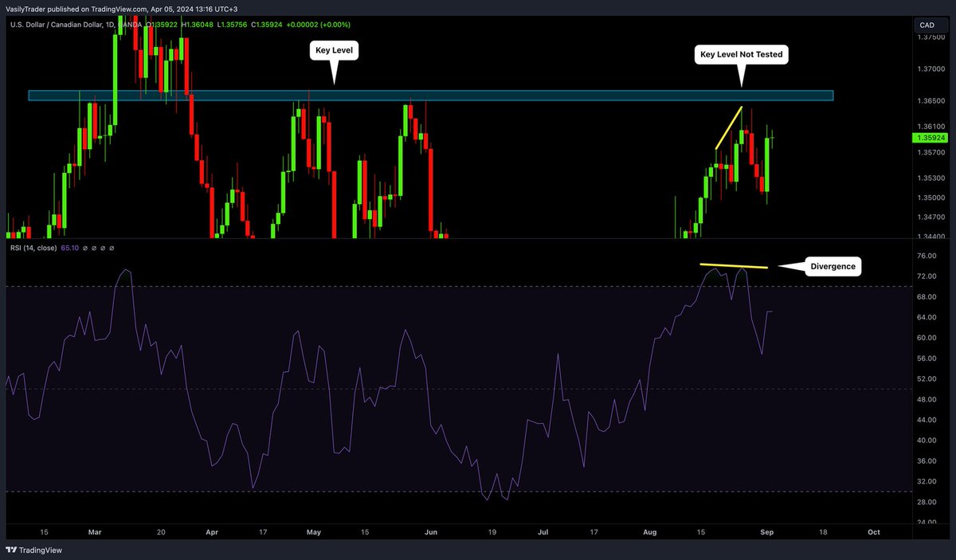Click the RSI value 65.10 readout
The image size is (956, 560).
[70, 248]
